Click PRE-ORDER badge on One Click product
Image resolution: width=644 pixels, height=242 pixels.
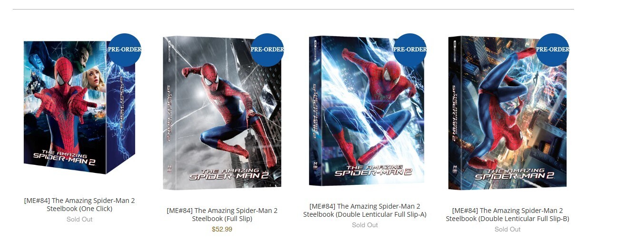tap(125, 50)
